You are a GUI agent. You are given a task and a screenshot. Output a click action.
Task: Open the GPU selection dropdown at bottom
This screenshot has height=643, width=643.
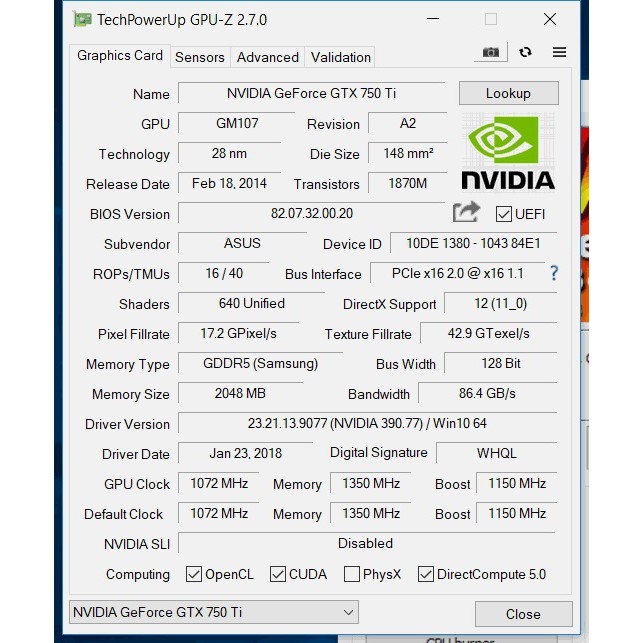coord(214,612)
